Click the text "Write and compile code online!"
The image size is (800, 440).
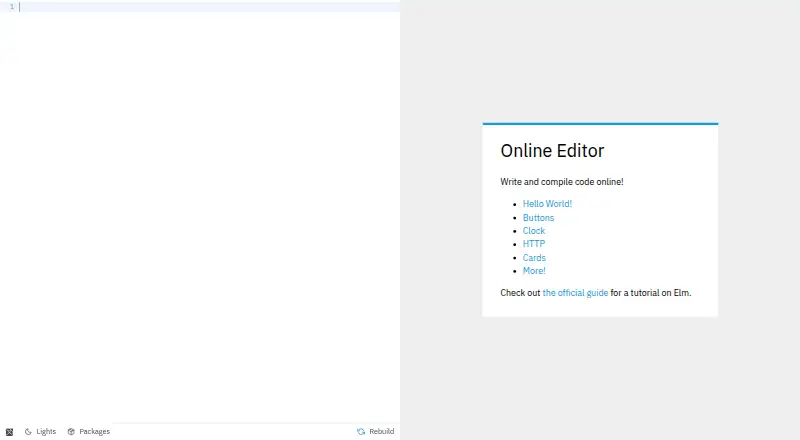[562, 182]
